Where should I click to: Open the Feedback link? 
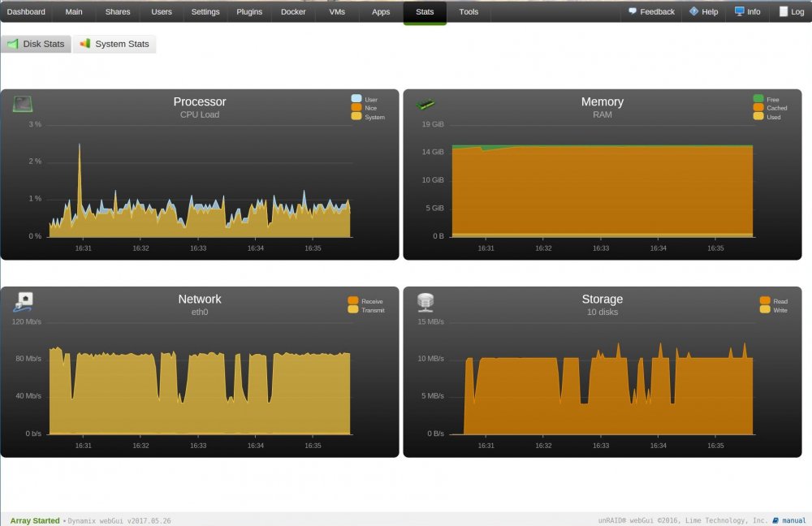[657, 11]
